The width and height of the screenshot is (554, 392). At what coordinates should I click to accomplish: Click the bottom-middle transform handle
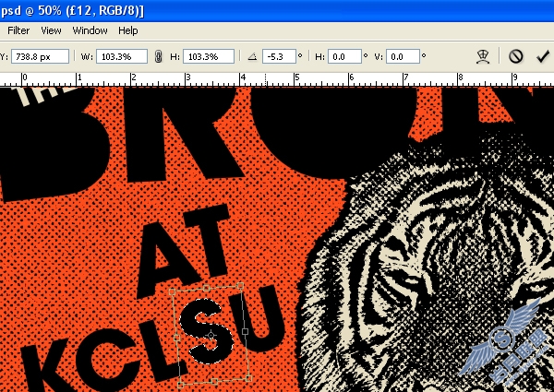click(215, 382)
